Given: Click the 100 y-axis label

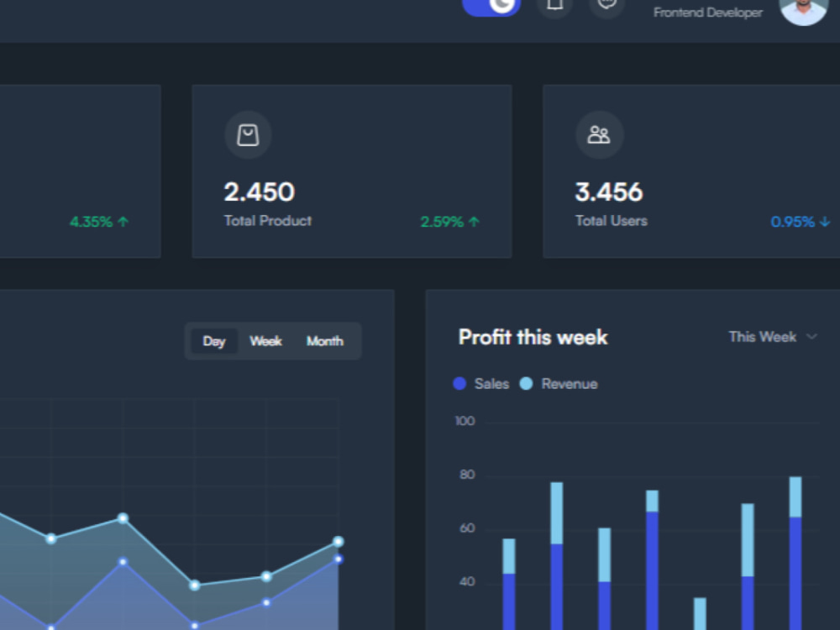Looking at the screenshot, I should click(465, 421).
